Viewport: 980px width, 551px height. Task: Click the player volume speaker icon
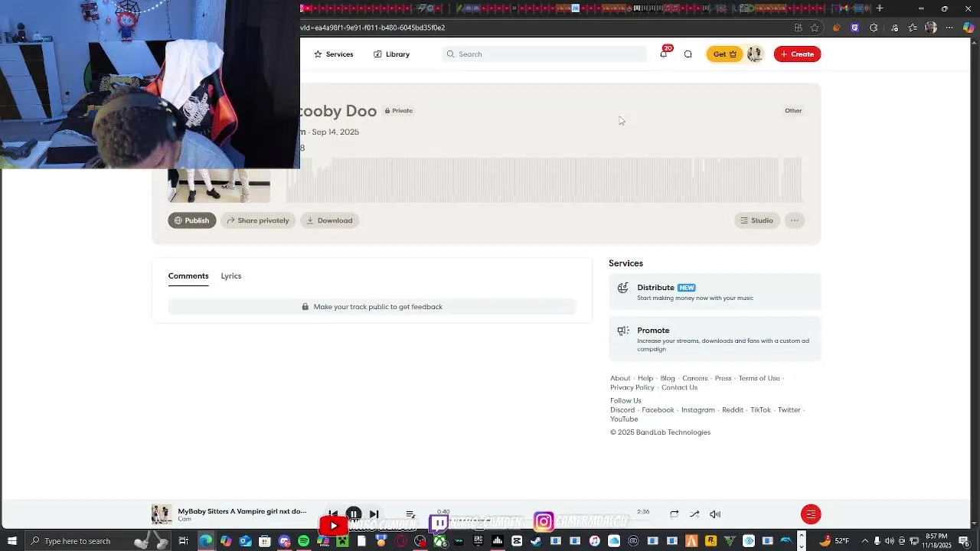click(x=715, y=514)
